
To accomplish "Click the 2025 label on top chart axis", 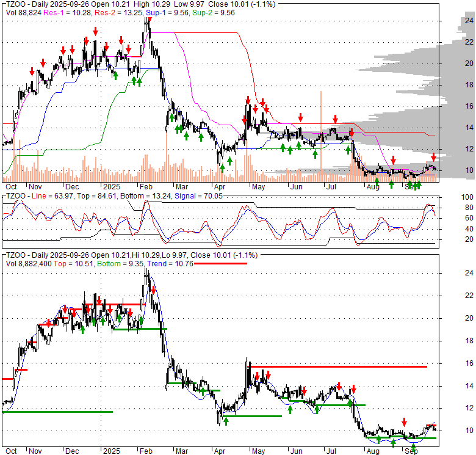I will pos(112,187).
